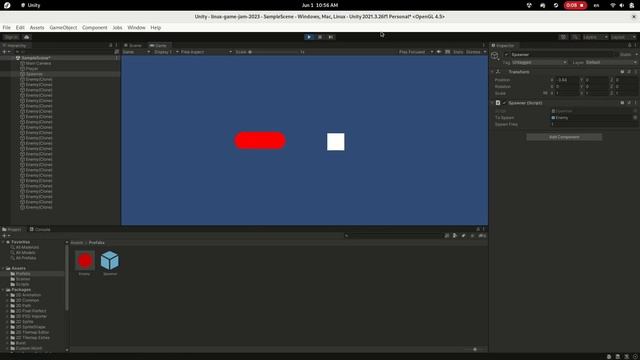Image resolution: width=640 pixels, height=360 pixels.
Task: Open the SampleScene options kebab menu
Action: 117,58
